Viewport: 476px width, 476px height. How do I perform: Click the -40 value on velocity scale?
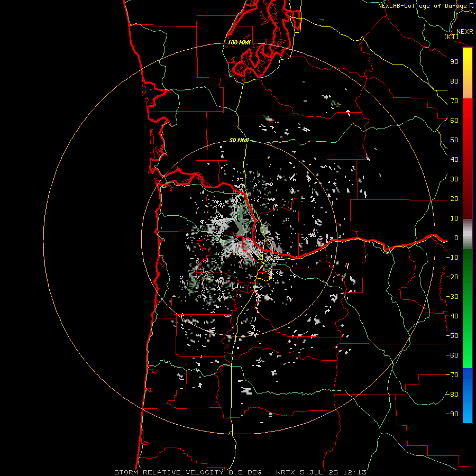click(x=452, y=316)
